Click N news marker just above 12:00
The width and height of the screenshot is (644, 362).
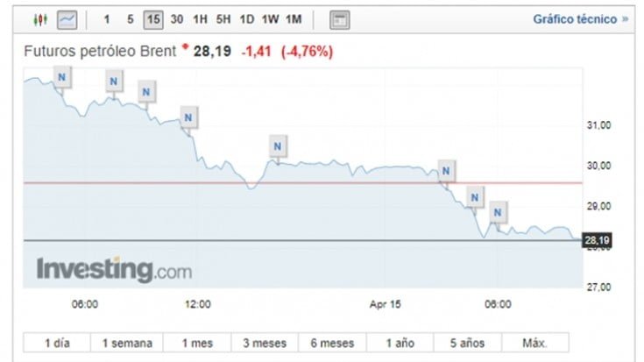coord(188,116)
